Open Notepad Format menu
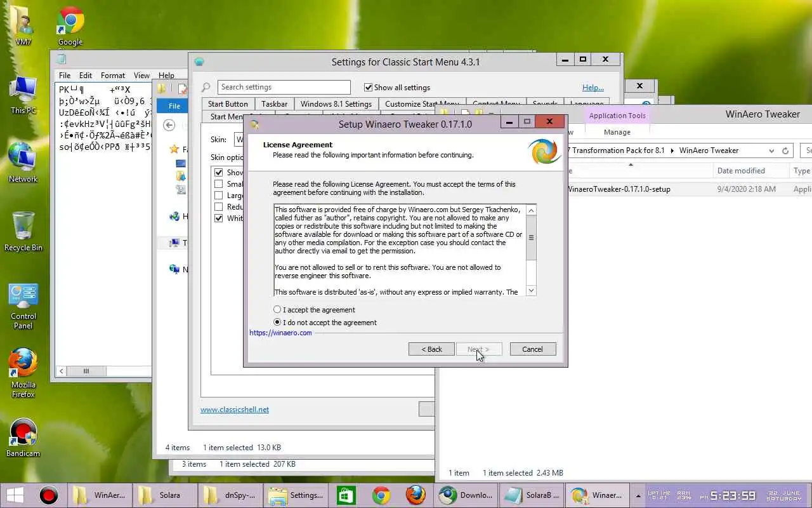The height and width of the screenshot is (508, 812). (x=113, y=76)
